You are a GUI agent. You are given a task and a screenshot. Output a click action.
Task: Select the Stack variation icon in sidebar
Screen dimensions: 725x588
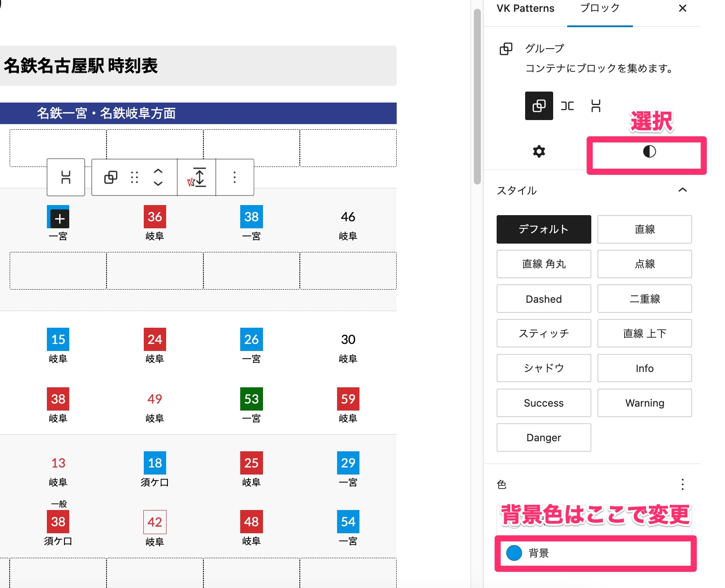tap(596, 106)
